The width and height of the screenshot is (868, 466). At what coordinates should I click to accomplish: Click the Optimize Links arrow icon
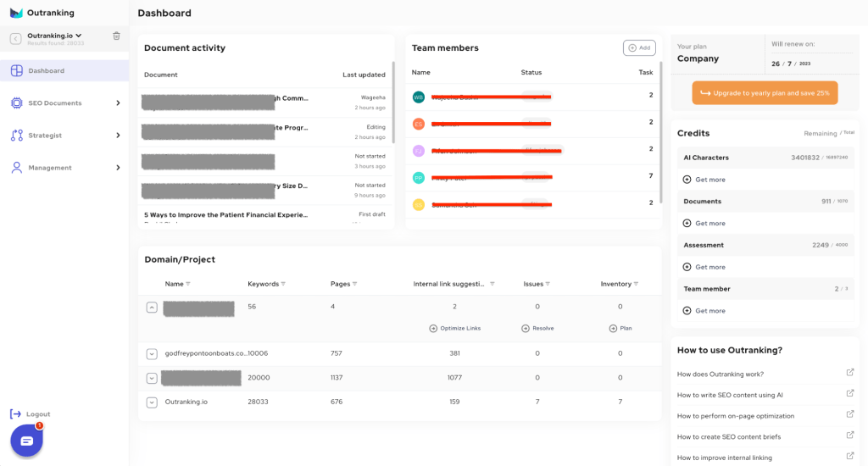[433, 328]
